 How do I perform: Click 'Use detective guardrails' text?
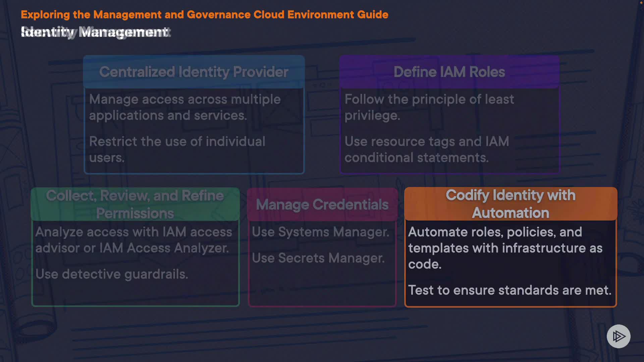point(111,274)
